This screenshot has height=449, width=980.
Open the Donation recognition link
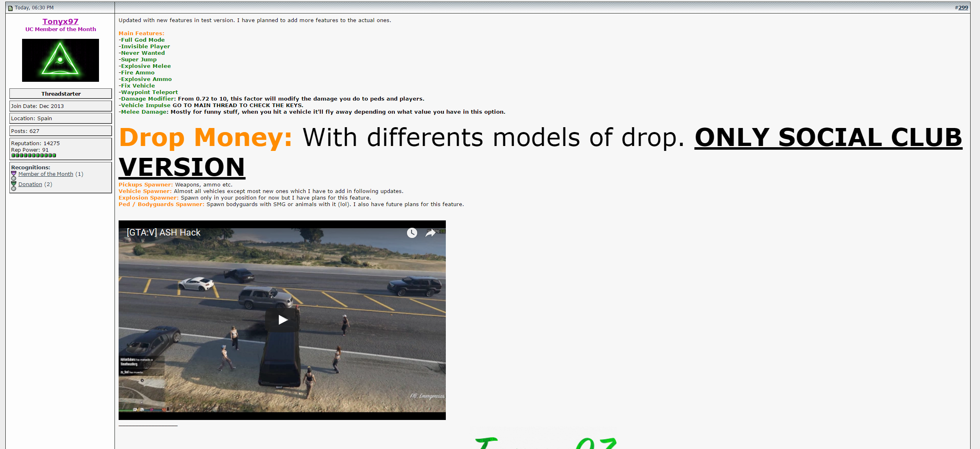30,184
